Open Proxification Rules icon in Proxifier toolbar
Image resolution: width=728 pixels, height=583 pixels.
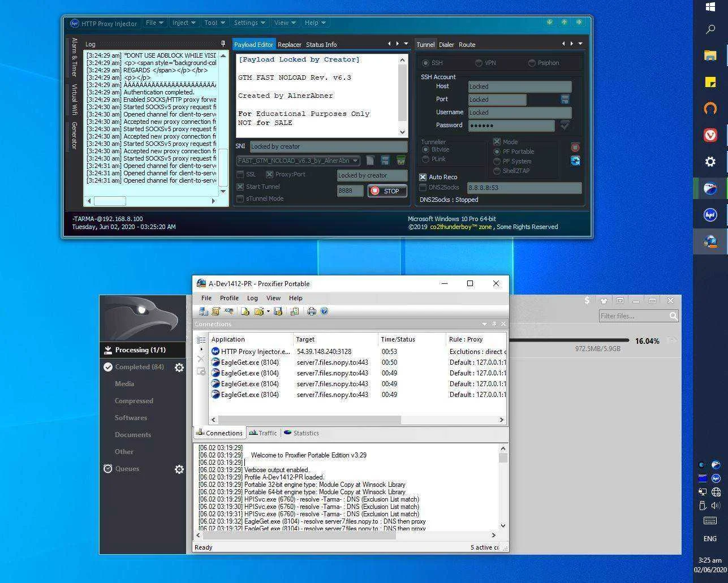(216, 312)
